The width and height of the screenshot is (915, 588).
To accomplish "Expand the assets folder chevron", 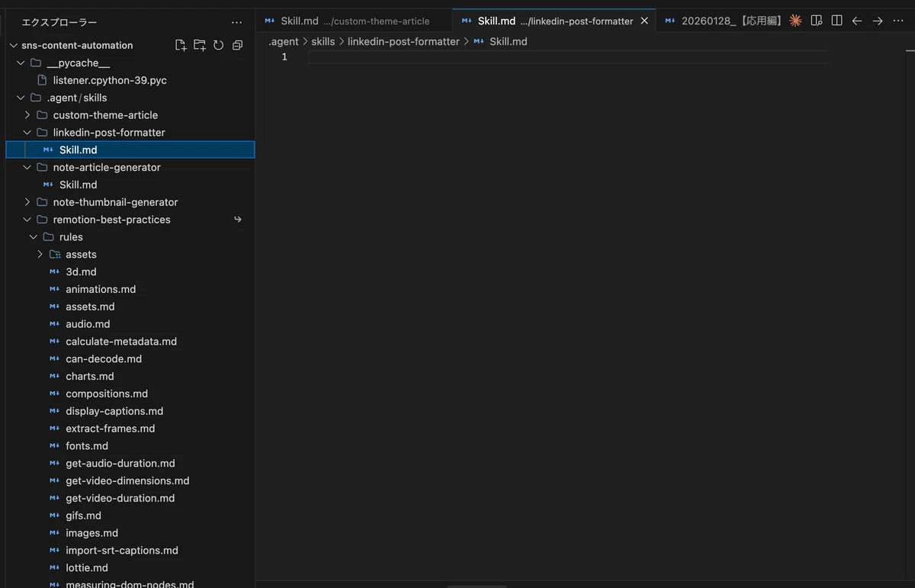I will point(40,255).
